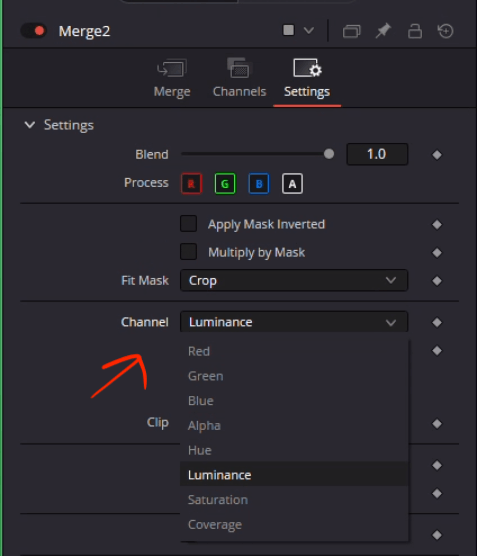Choose Green from channel list
Screen dimensions: 477x556
point(294,376)
